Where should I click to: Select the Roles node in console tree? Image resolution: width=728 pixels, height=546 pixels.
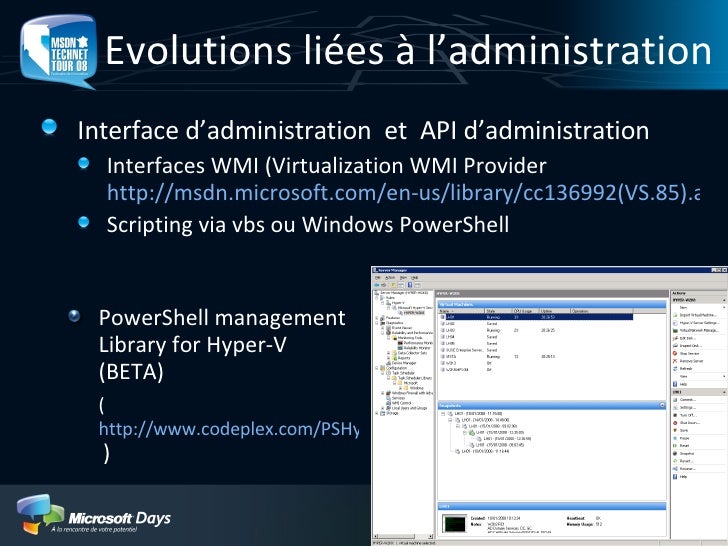[390, 298]
